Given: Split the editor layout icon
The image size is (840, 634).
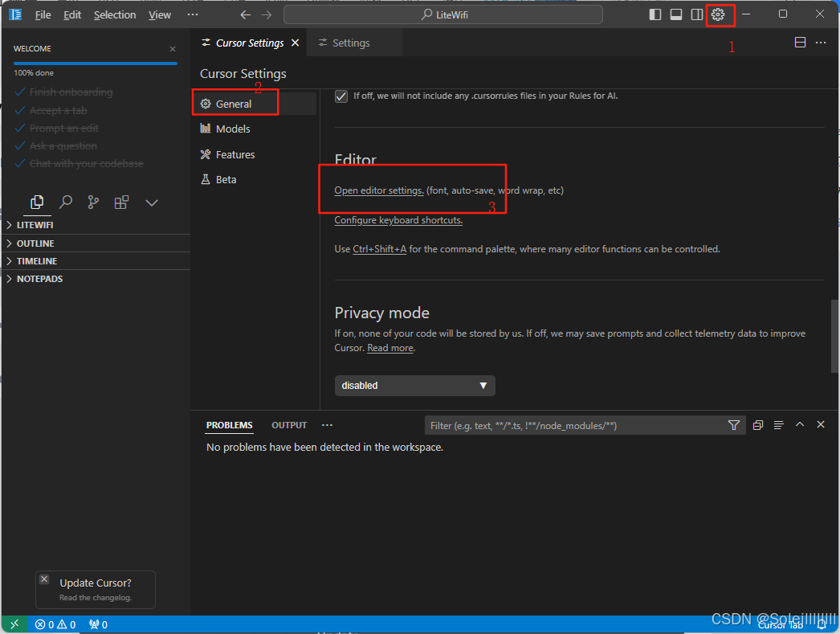Looking at the screenshot, I should point(800,43).
